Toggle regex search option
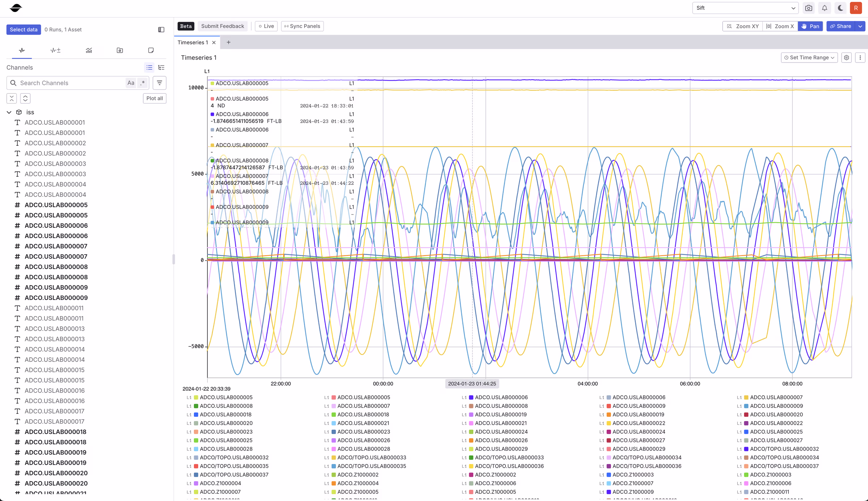Image resolution: width=868 pixels, height=501 pixels. 143,83
